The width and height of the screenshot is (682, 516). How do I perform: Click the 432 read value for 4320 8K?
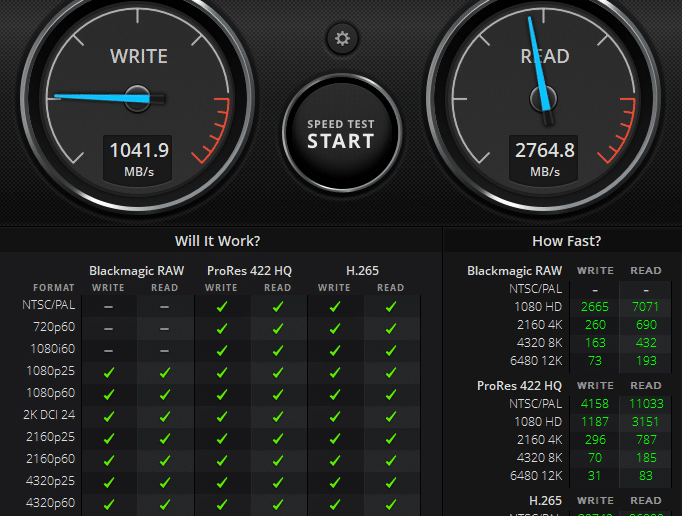tap(646, 342)
